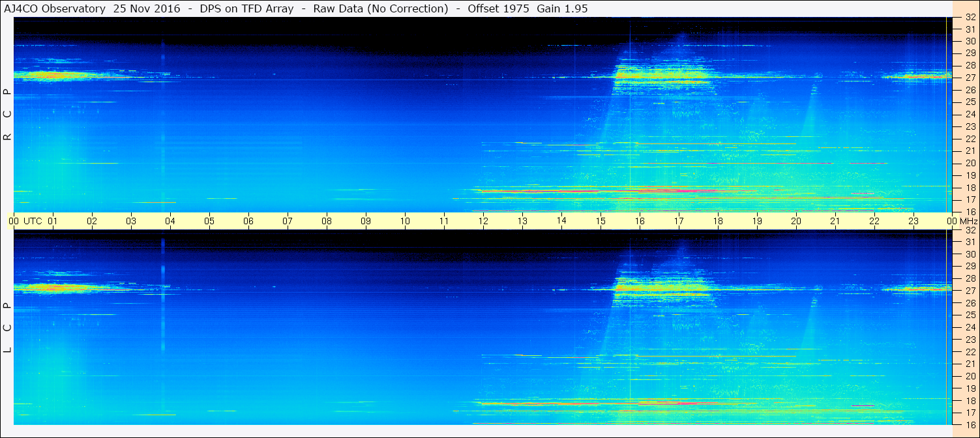Click the "L C P" label of lower spectrogram
The image size is (980, 438).
pyautogui.click(x=7, y=327)
